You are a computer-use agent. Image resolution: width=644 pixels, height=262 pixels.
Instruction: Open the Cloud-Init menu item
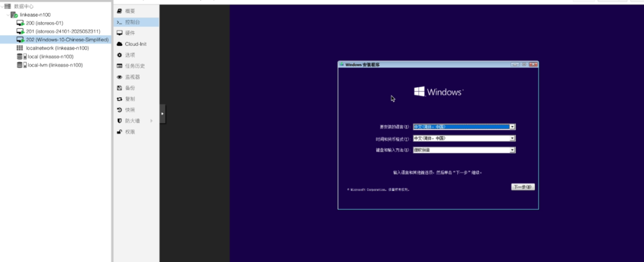[x=136, y=44]
